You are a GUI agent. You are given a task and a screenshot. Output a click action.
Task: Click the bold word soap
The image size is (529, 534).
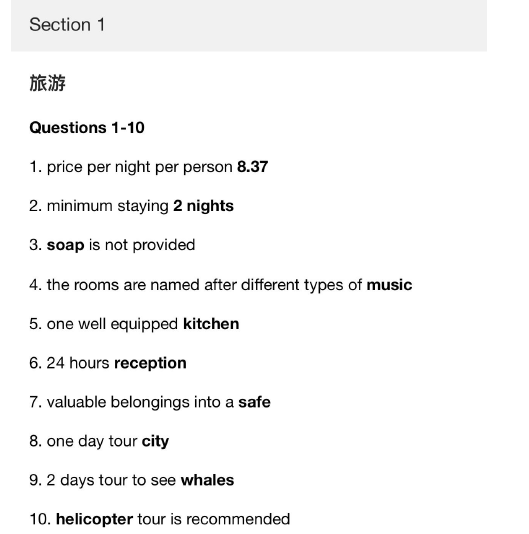pos(65,246)
